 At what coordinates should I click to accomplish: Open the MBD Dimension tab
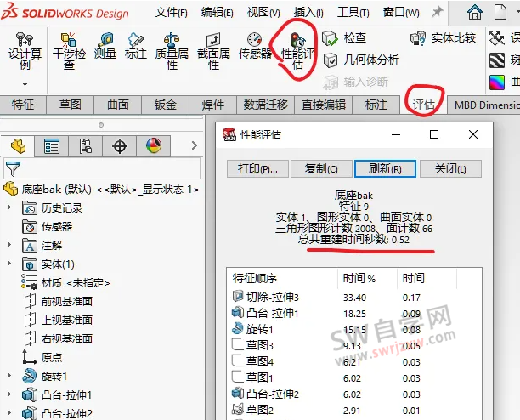[484, 105]
